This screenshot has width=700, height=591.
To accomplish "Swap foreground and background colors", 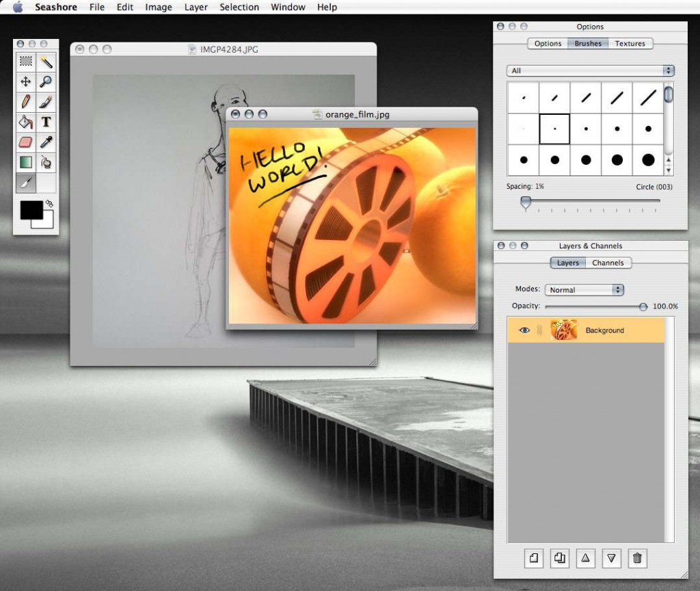I will (49, 204).
